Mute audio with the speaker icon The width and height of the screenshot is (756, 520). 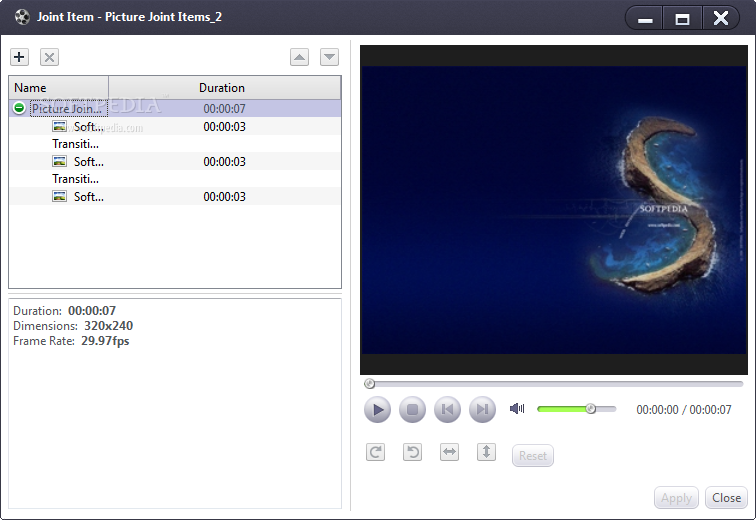pyautogui.click(x=517, y=409)
